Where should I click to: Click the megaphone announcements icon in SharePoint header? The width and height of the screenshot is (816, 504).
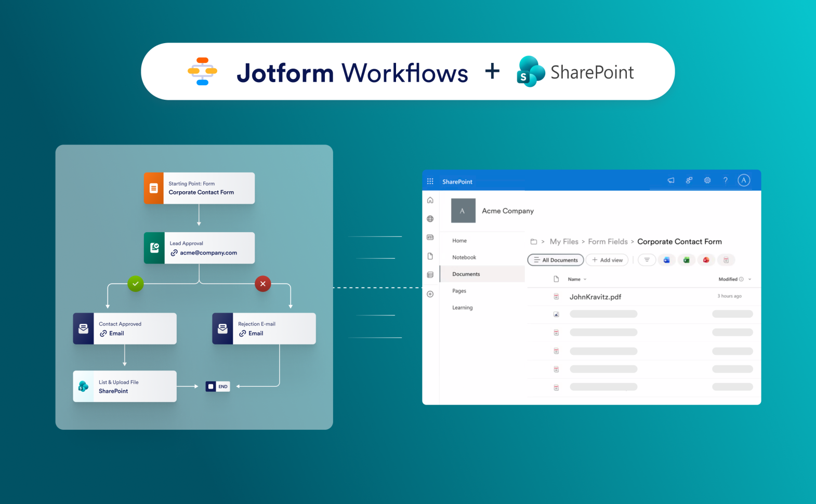pyautogui.click(x=671, y=180)
